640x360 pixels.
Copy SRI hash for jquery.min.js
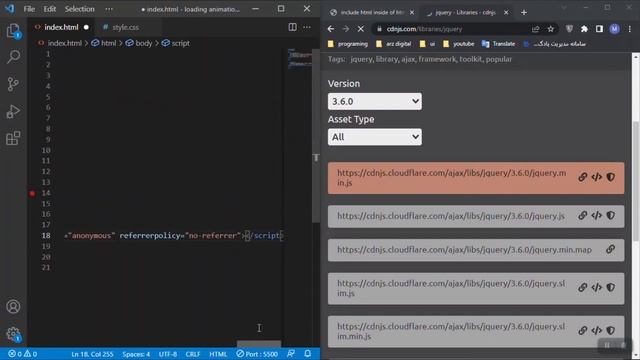611,177
